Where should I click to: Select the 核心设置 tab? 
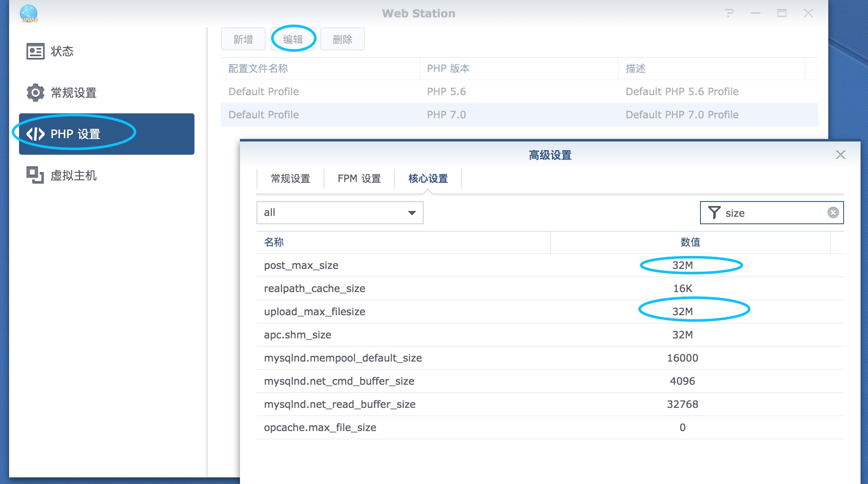[x=428, y=179]
